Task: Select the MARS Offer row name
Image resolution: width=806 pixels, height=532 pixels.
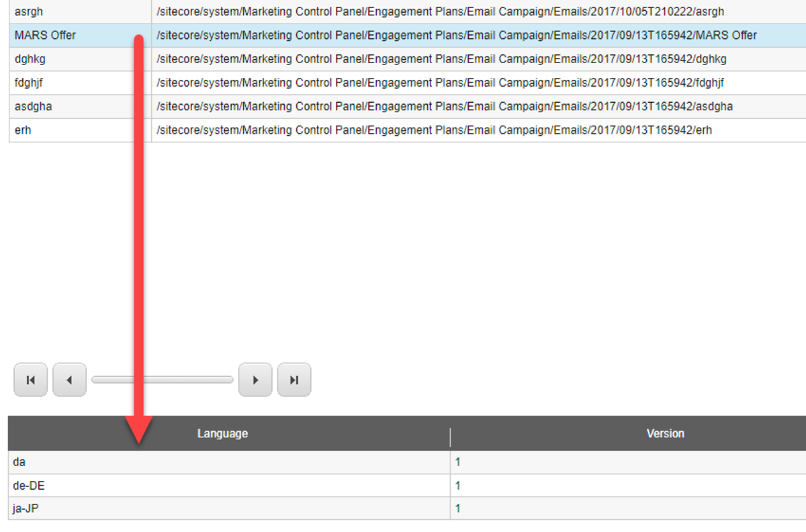Action: click(x=45, y=35)
